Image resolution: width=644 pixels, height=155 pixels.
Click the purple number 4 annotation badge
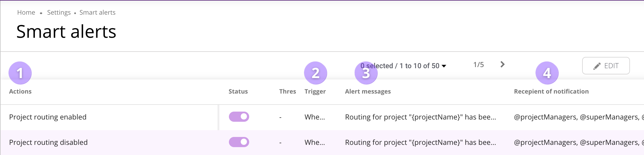547,73
